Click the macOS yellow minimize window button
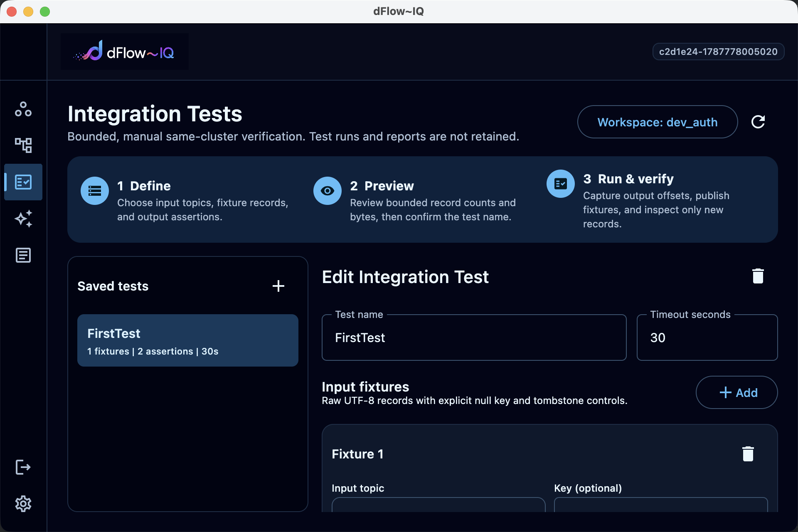The width and height of the screenshot is (798, 532). [28, 12]
